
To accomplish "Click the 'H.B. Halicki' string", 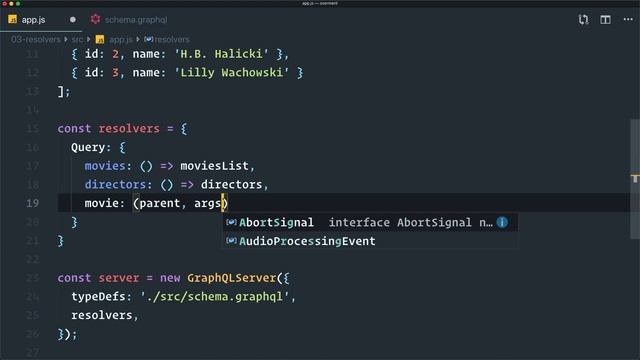I will pos(221,54).
